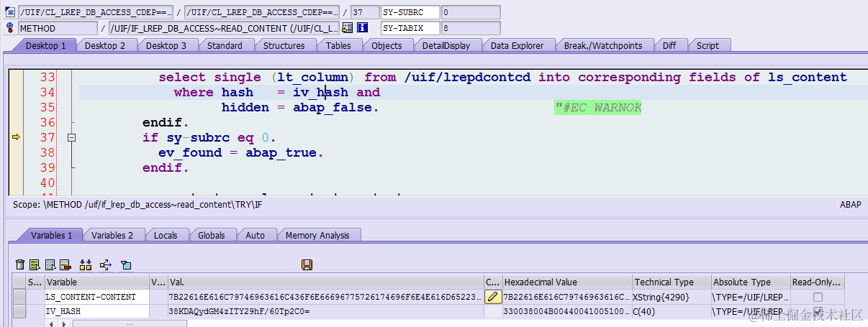Select the Auto tab
The width and height of the screenshot is (868, 327).
255,235
